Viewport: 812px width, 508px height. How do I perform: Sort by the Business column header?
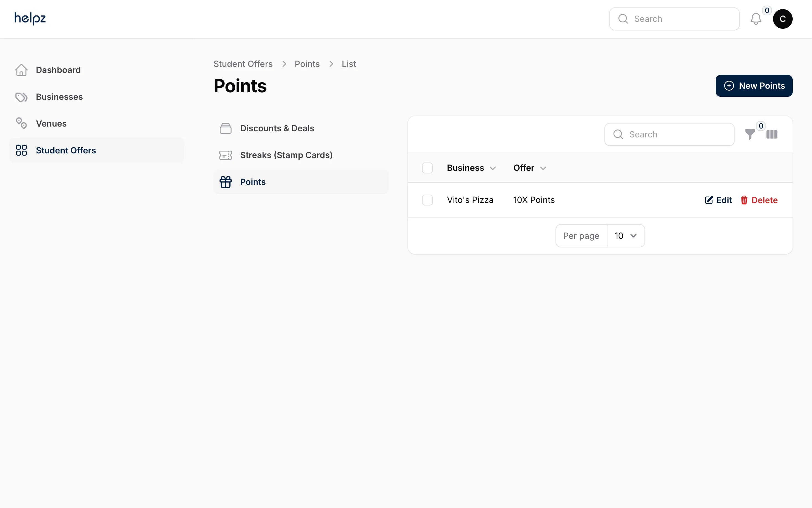[x=471, y=168]
